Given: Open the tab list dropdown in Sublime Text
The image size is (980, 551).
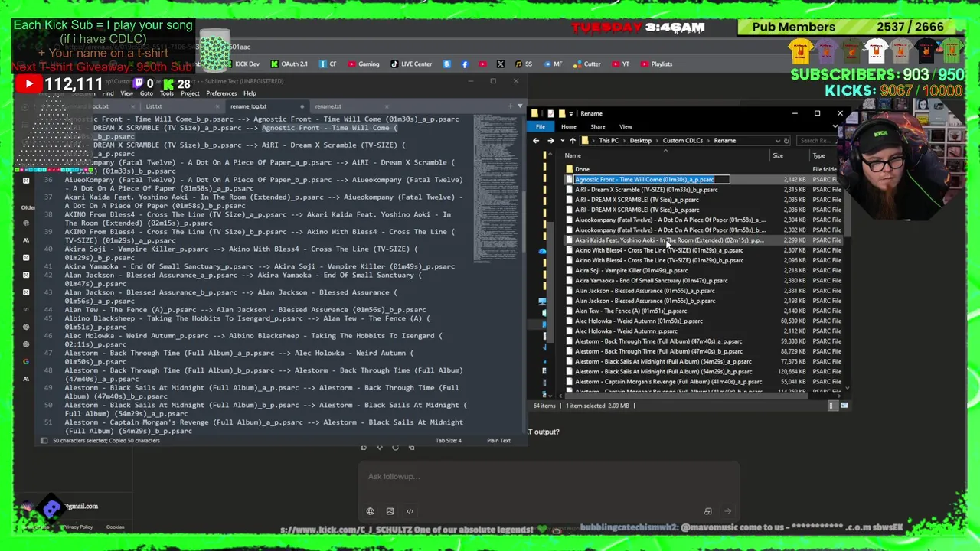Looking at the screenshot, I should (x=521, y=106).
